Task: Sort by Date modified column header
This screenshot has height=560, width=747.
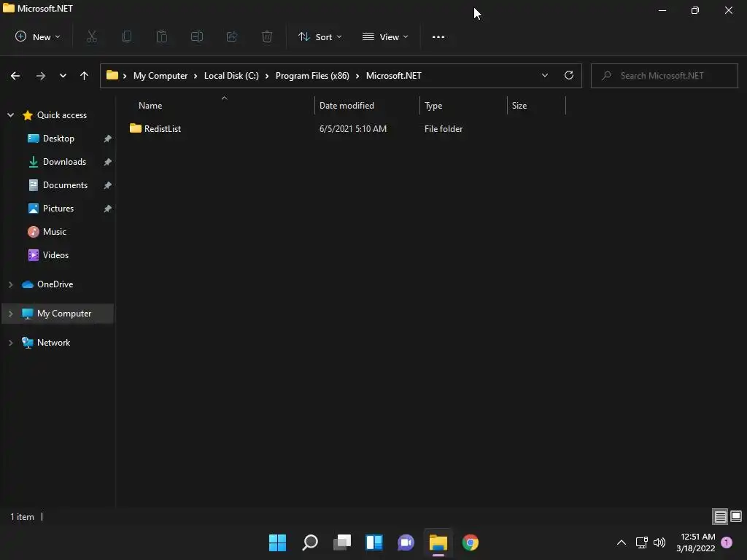Action: [347, 106]
